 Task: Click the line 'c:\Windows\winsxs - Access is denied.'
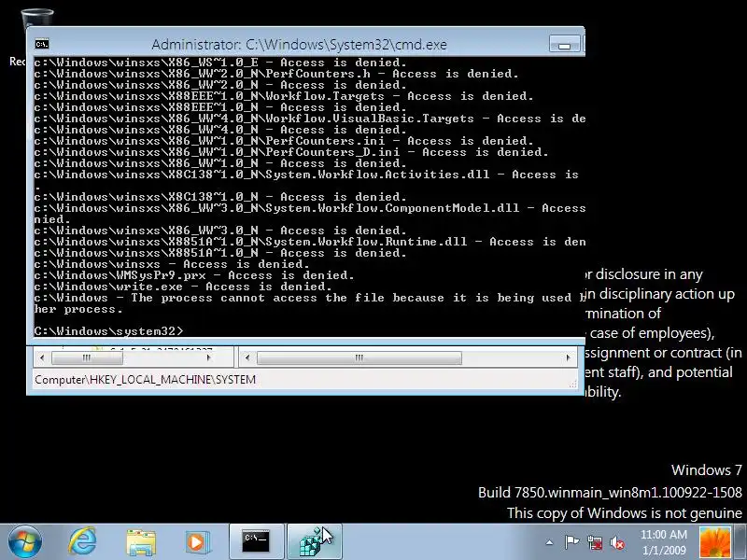tap(172, 264)
